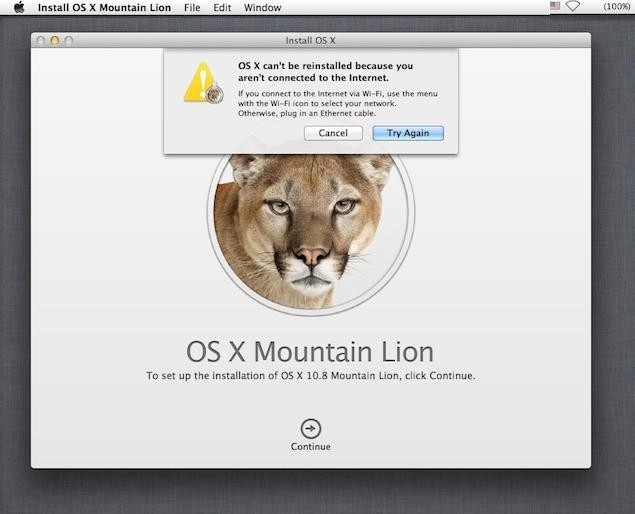Click the Continue text label
This screenshot has width=635, height=514.
click(311, 446)
